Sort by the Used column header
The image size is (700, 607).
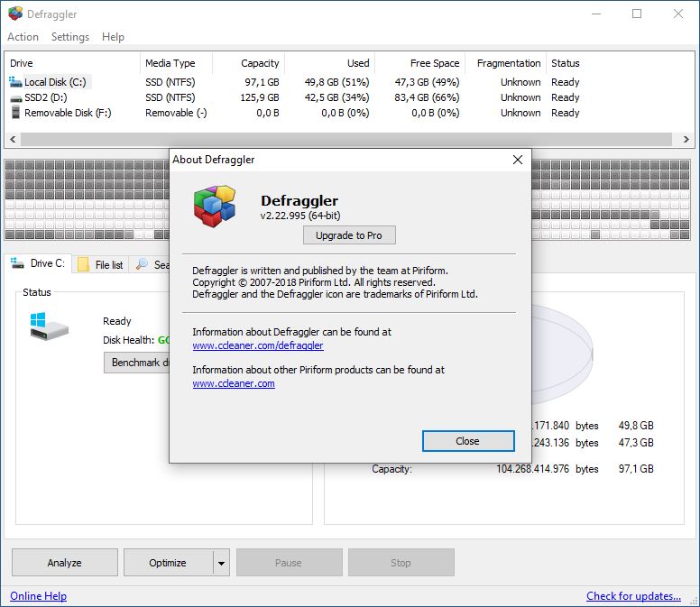pyautogui.click(x=330, y=63)
